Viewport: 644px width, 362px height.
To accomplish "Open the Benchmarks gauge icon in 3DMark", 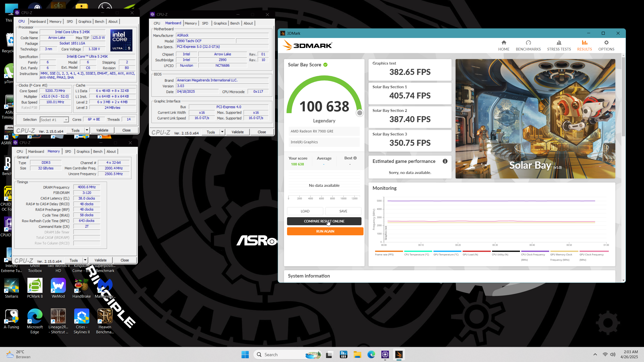I will [x=528, y=43].
